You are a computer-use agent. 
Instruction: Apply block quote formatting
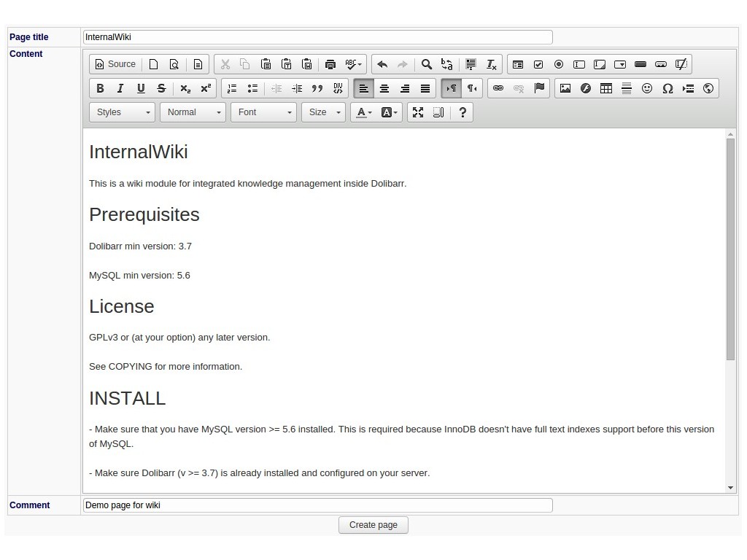point(317,88)
